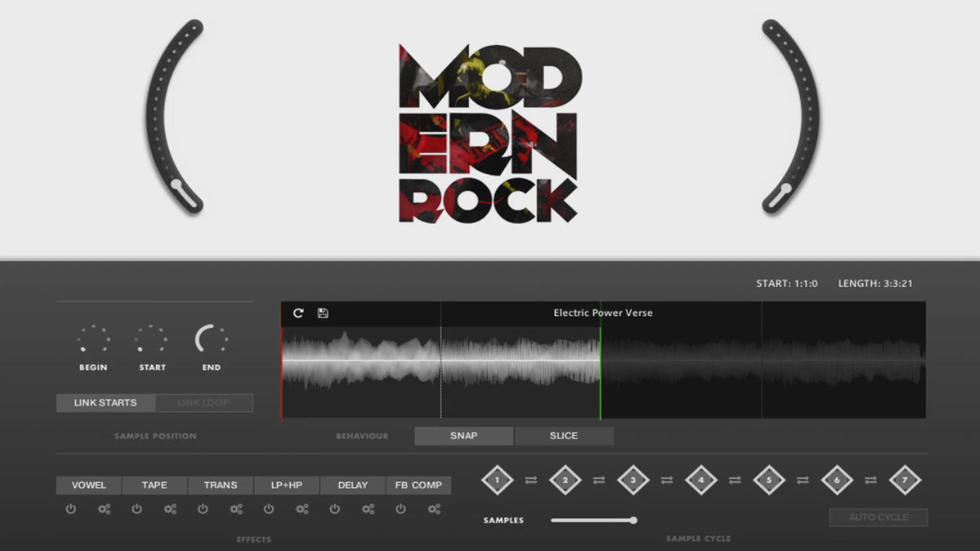
Task: Switch behaviour to SLICE
Action: [563, 436]
